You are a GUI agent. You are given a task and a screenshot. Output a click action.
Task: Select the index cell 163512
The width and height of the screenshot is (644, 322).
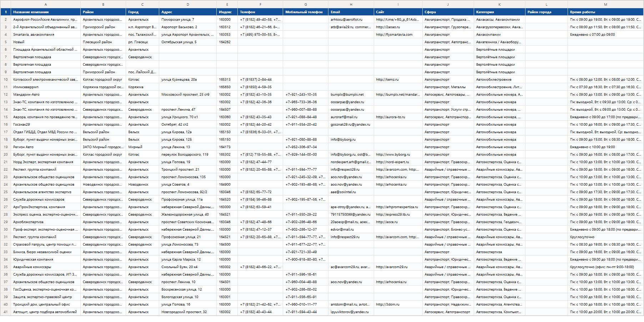point(227,27)
